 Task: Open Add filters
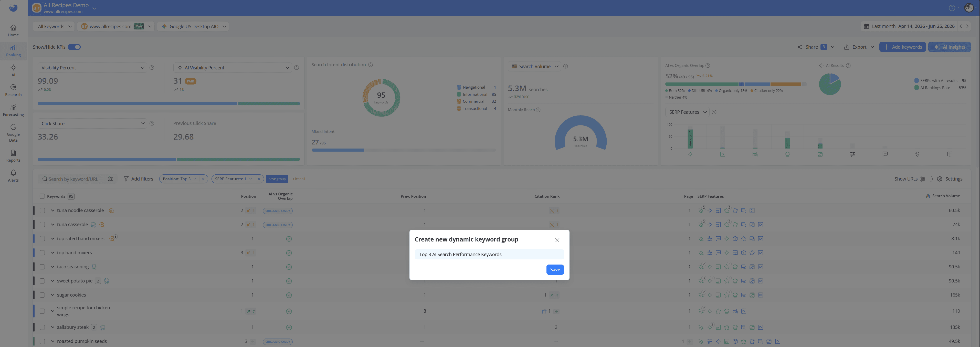pyautogui.click(x=139, y=179)
